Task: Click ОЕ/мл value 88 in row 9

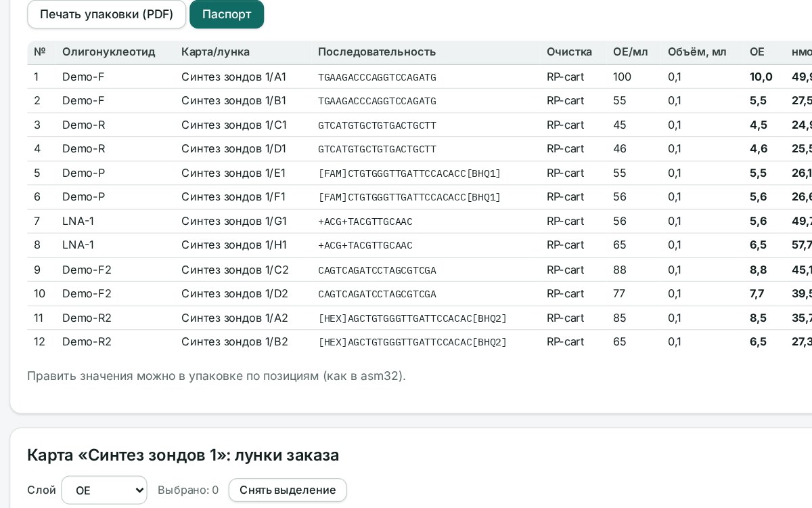Action: (x=619, y=270)
